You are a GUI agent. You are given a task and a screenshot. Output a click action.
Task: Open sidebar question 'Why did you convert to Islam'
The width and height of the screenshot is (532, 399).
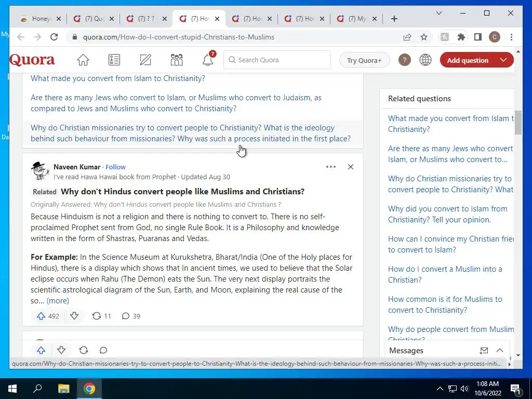coord(447,214)
